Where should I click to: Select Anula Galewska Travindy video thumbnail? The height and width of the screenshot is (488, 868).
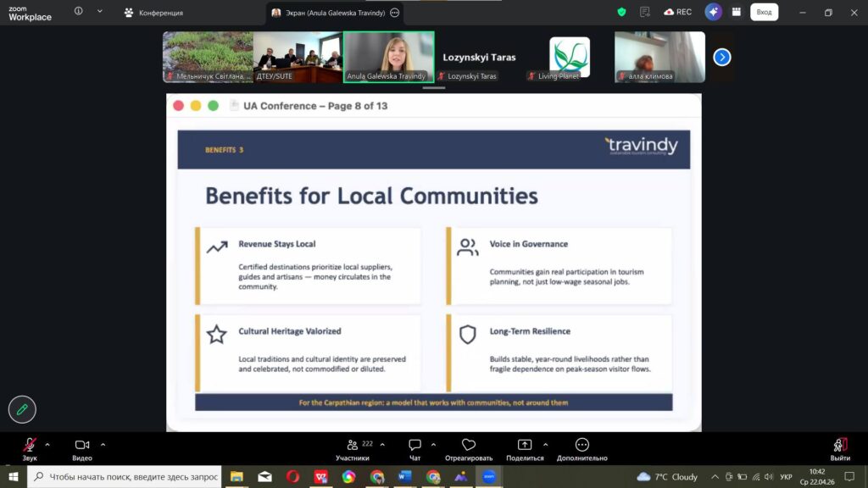[x=388, y=57]
